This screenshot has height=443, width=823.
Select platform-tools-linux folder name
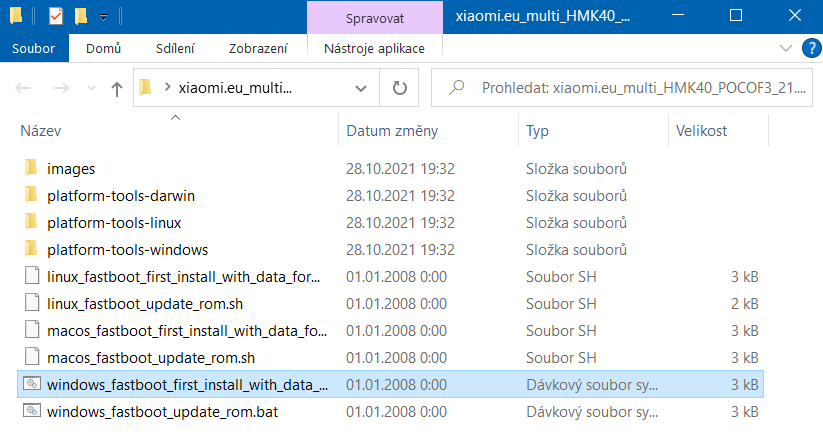click(114, 223)
